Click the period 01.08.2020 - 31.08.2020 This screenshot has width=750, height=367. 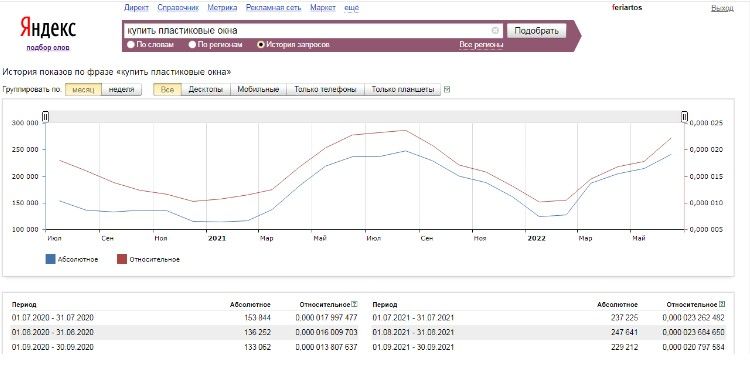[53, 332]
